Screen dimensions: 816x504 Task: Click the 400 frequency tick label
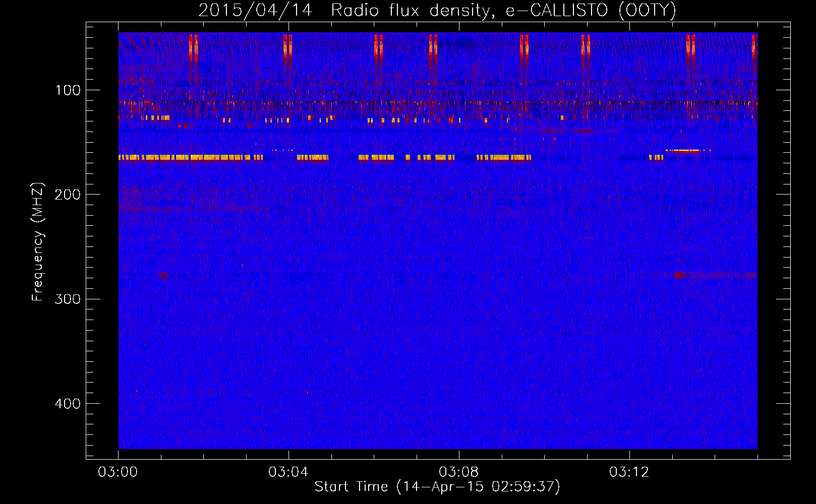point(68,404)
